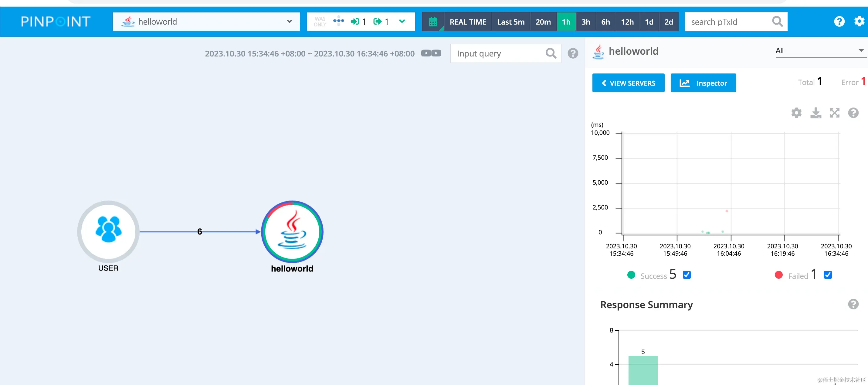Open top bar configuration gear
The image size is (868, 385).
tap(859, 22)
